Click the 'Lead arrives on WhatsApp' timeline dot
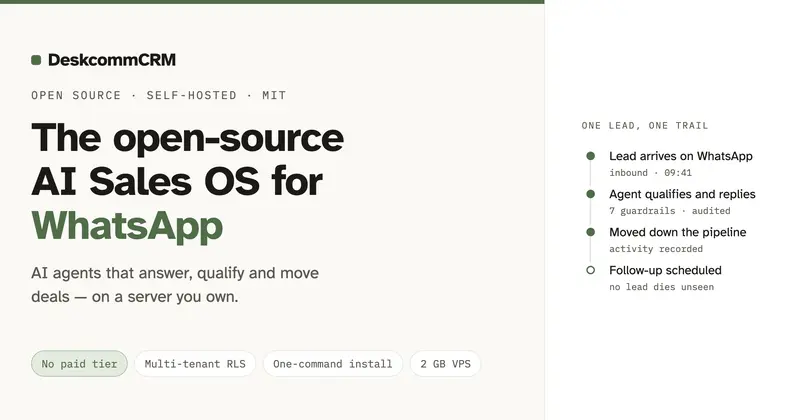800x420 pixels. [x=591, y=156]
